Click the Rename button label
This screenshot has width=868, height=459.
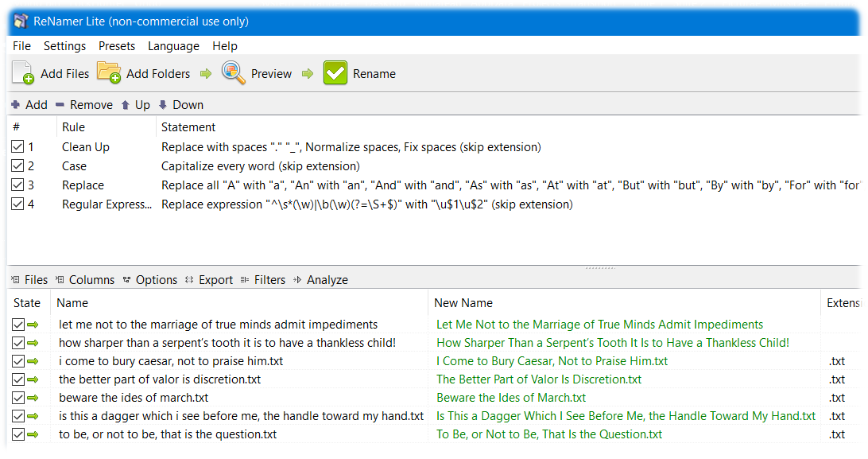pos(374,74)
